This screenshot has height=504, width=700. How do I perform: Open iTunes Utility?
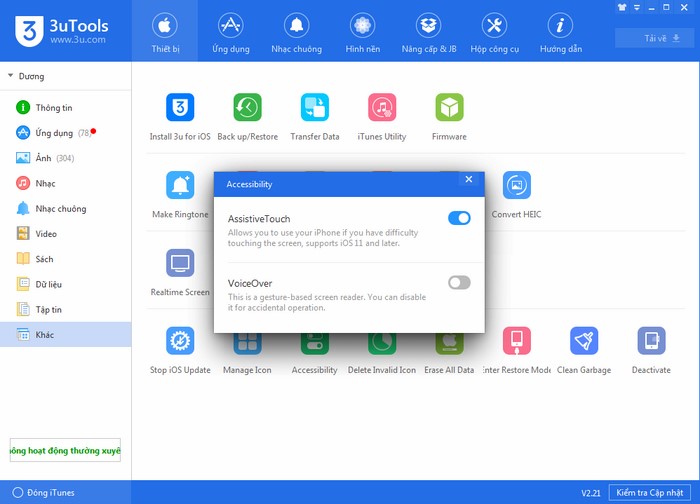pos(382,108)
